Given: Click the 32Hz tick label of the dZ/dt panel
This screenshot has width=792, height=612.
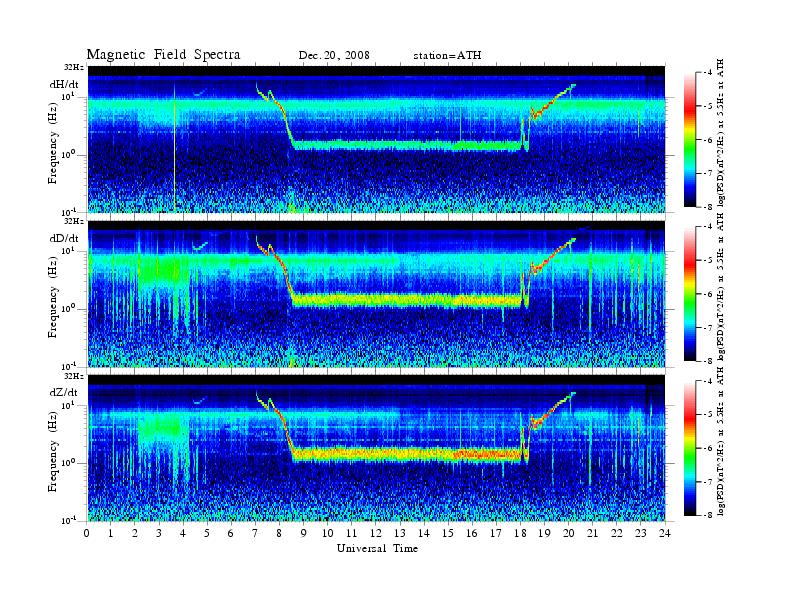Looking at the screenshot, I should [x=74, y=376].
